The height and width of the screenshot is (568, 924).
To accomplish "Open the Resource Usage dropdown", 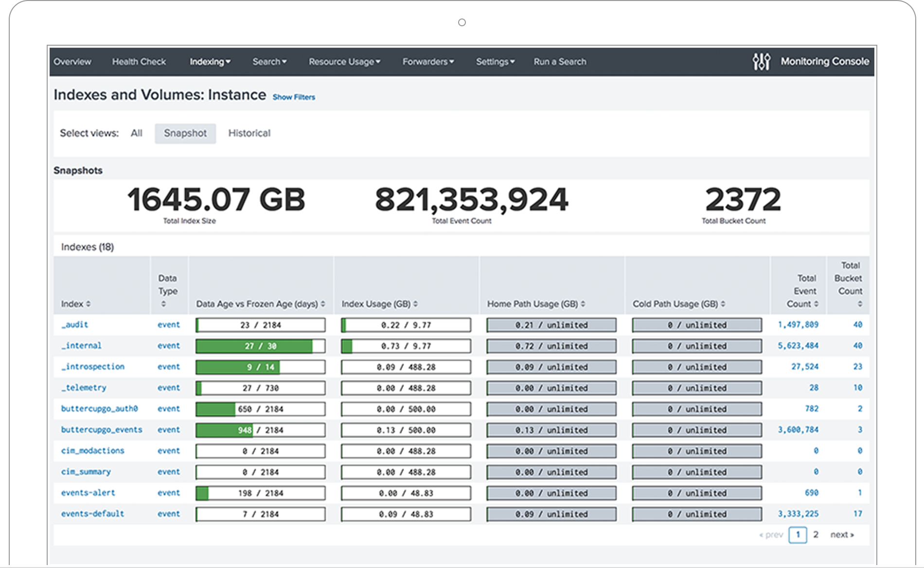I will [x=344, y=62].
